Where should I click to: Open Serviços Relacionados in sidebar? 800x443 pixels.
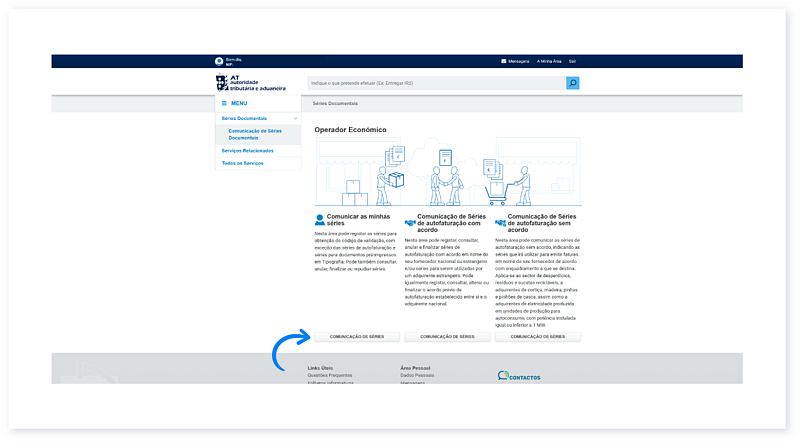coord(248,150)
